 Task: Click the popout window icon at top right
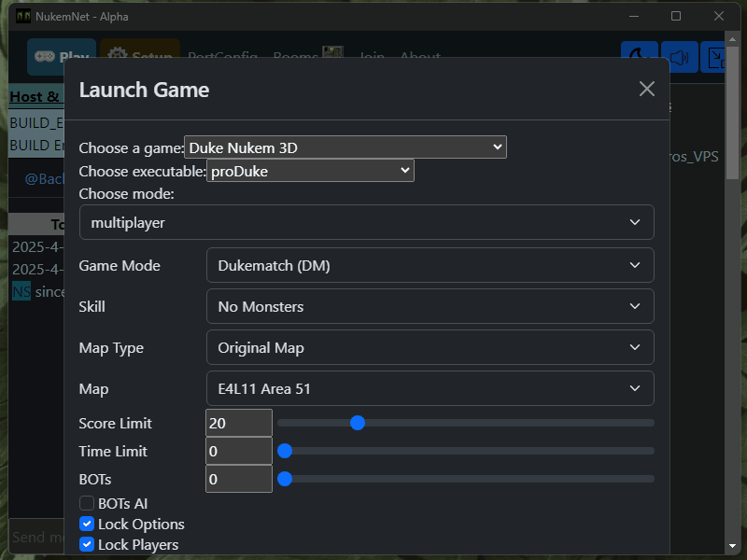(714, 57)
